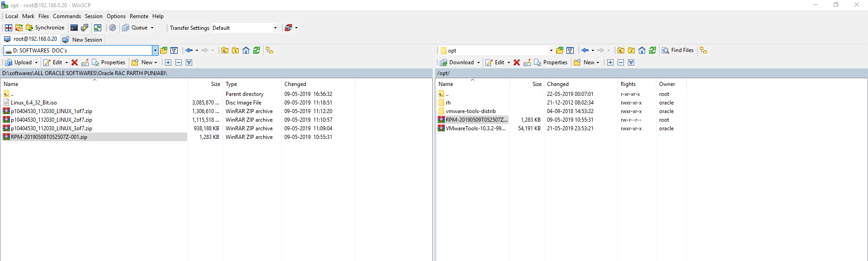Go to root directory in remote panel

632,50
